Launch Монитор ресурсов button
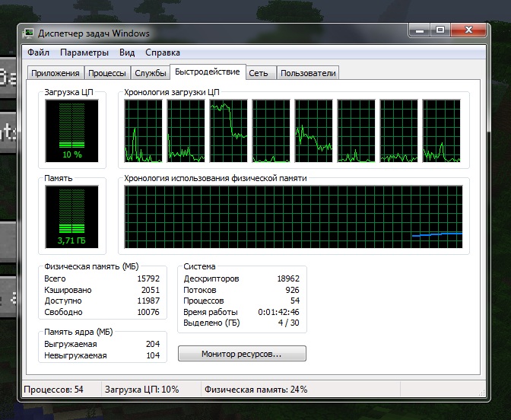511x420 pixels. pyautogui.click(x=242, y=354)
